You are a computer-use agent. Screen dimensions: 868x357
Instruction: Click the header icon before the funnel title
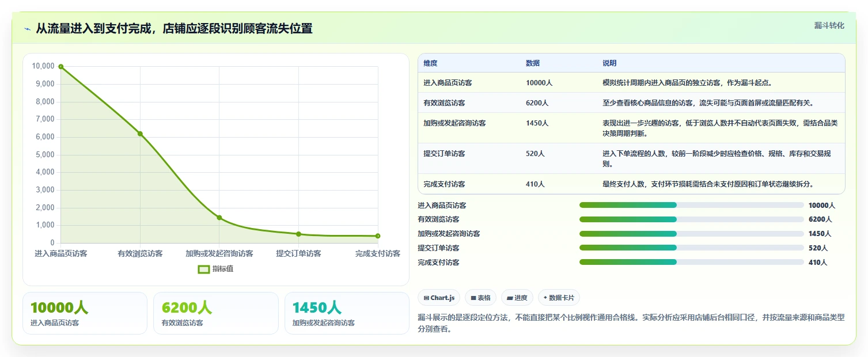coord(28,29)
